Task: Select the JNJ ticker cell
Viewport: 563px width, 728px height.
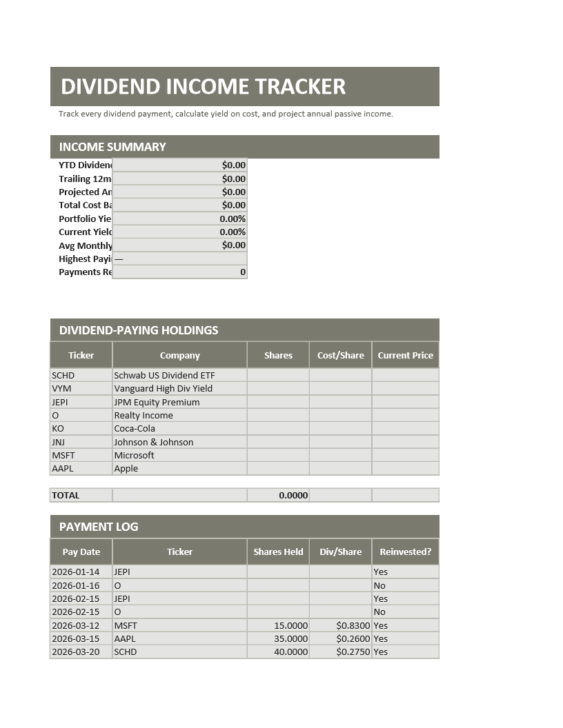Action: pyautogui.click(x=81, y=442)
